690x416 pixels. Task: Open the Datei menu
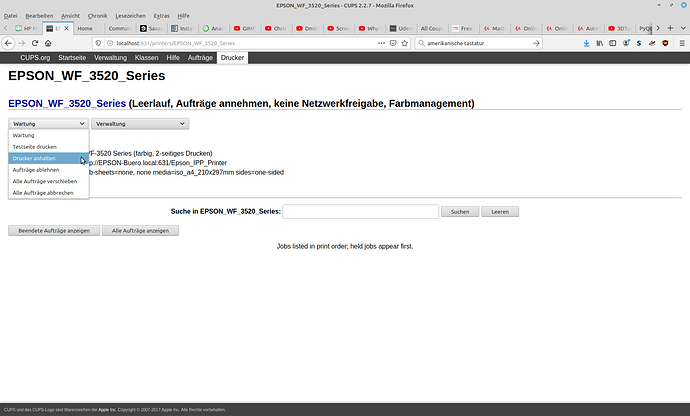11,16
